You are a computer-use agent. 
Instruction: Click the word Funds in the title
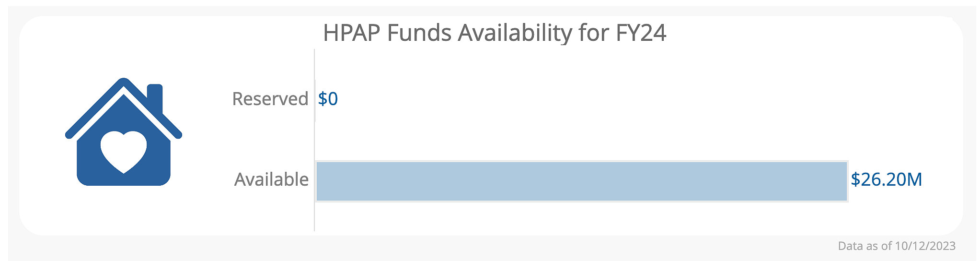click(419, 33)
